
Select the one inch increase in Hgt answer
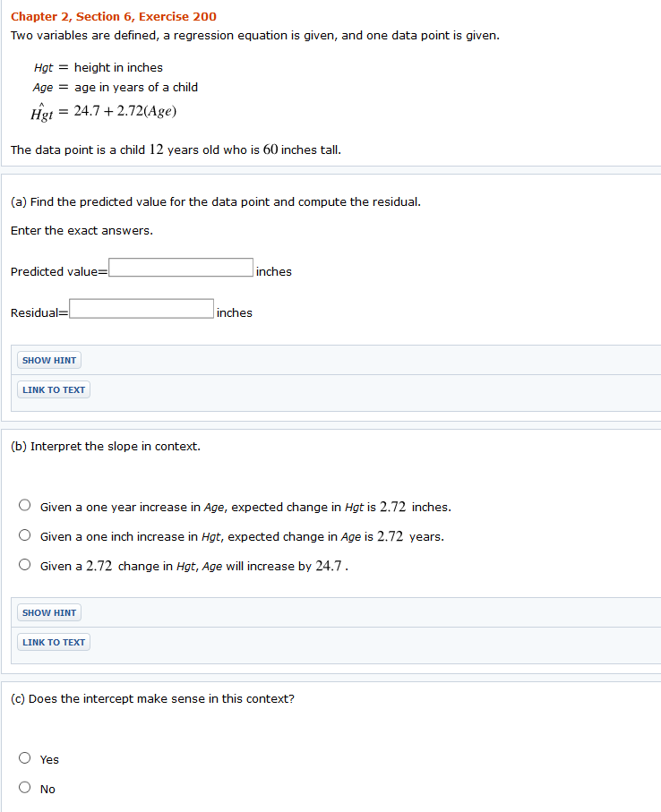(25, 534)
